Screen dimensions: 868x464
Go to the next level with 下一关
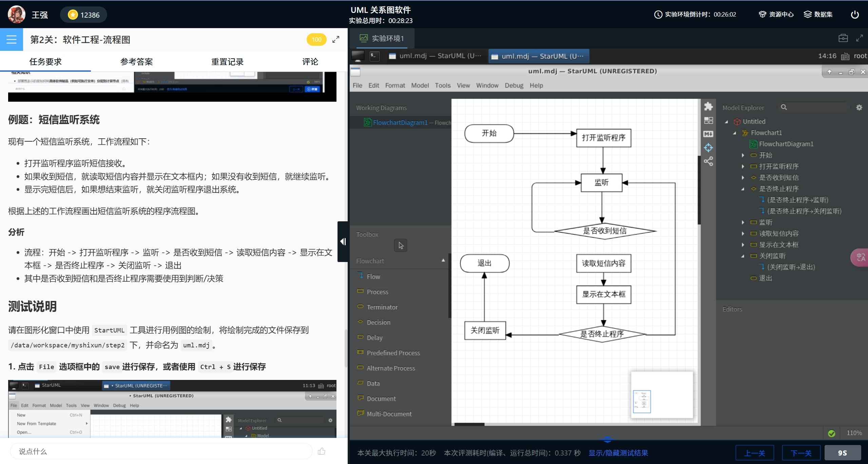[801, 453]
